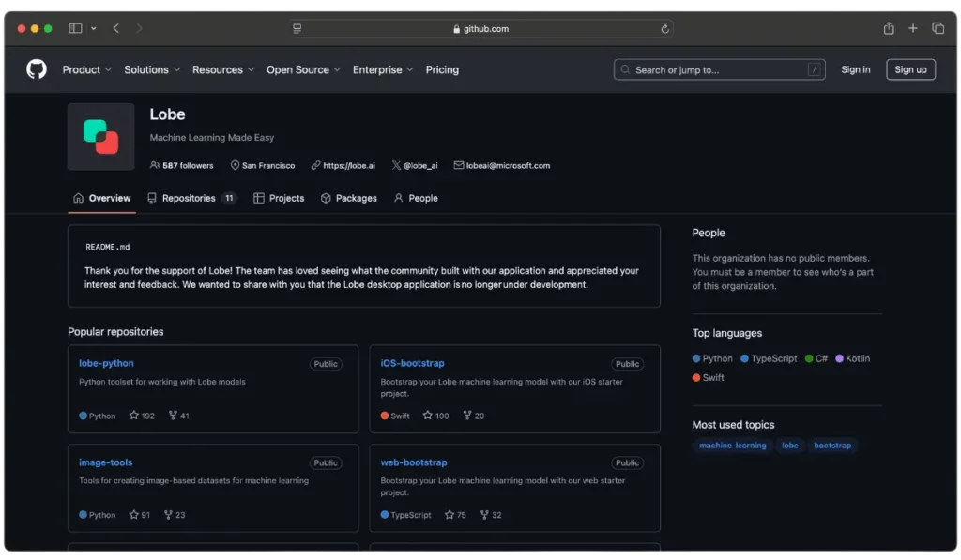Click the Sign in link

[856, 69]
